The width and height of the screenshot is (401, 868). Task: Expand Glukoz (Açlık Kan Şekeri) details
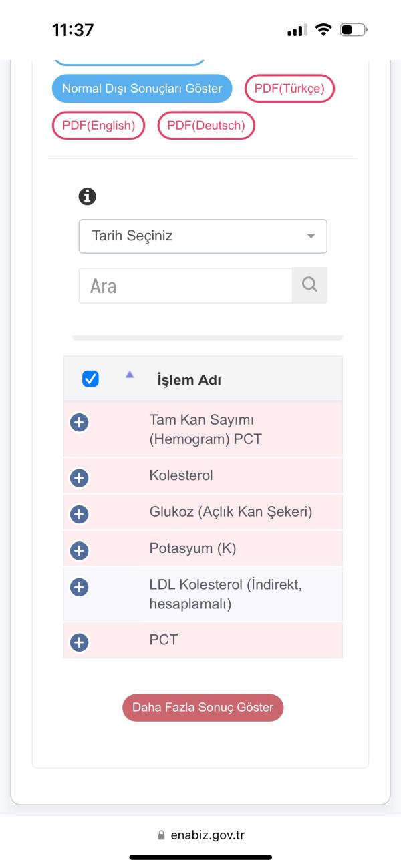click(x=79, y=514)
